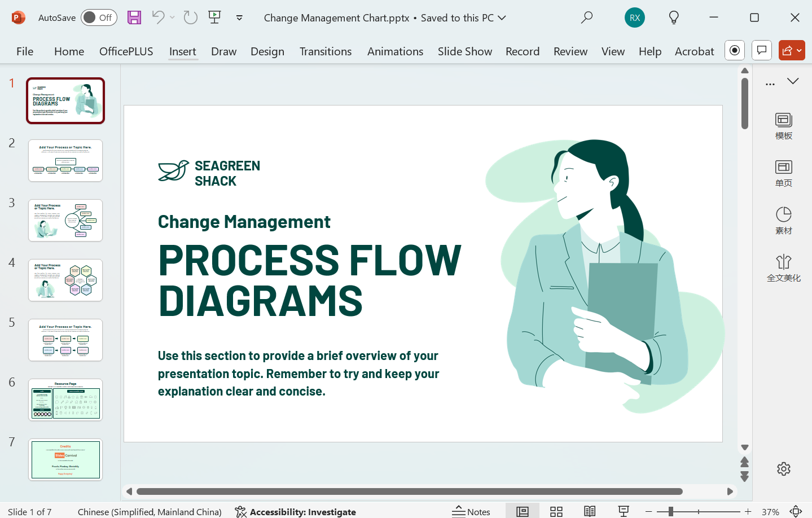
Task: Expand the Customize Quick Access Toolbar dropdown
Action: [x=239, y=17]
